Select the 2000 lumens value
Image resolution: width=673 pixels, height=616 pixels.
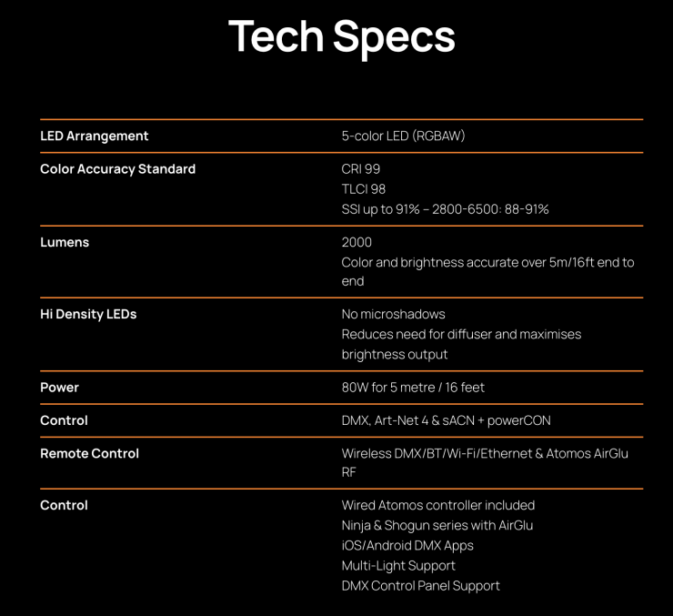pyautogui.click(x=357, y=242)
